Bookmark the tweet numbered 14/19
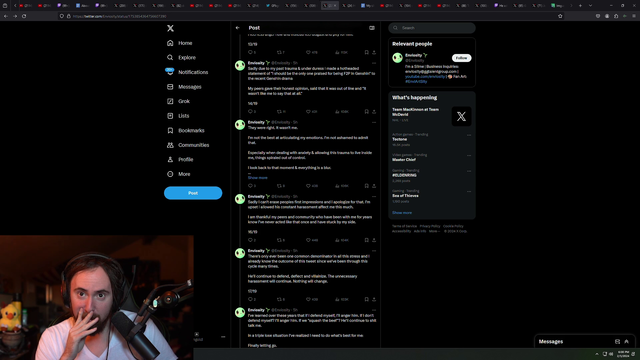Screen dimensions: 640x360 point(367,111)
